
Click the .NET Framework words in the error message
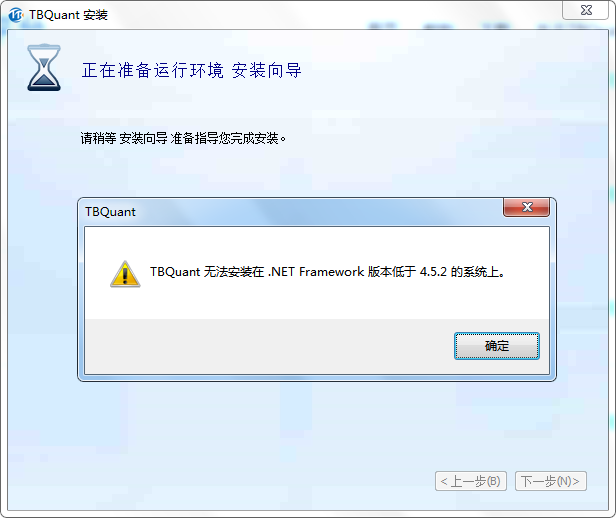(x=316, y=272)
